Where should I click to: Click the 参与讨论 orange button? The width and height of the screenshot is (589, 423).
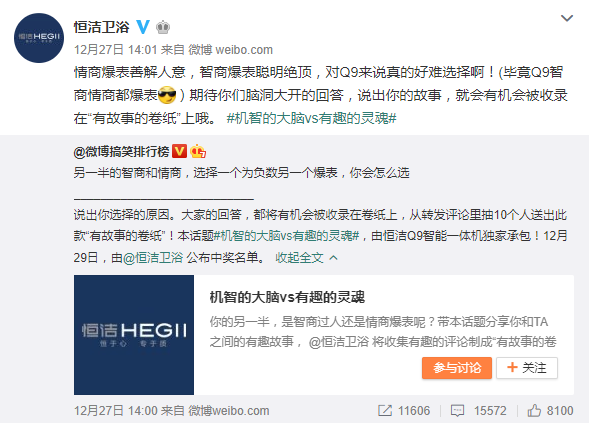click(457, 368)
